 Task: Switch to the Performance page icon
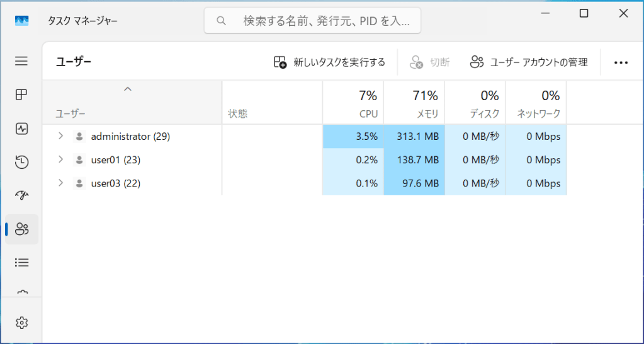pyautogui.click(x=21, y=129)
